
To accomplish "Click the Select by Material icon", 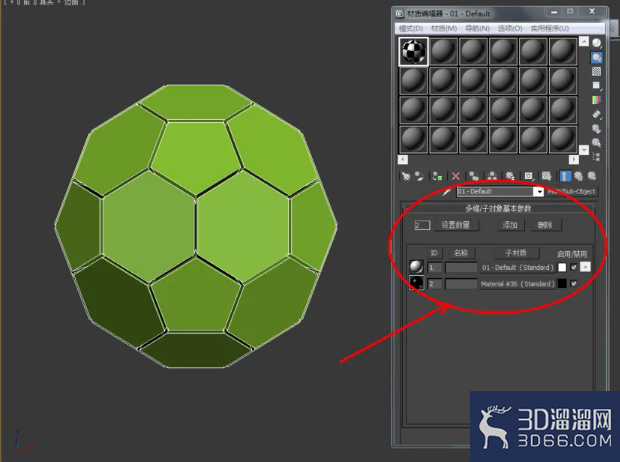I will [597, 143].
